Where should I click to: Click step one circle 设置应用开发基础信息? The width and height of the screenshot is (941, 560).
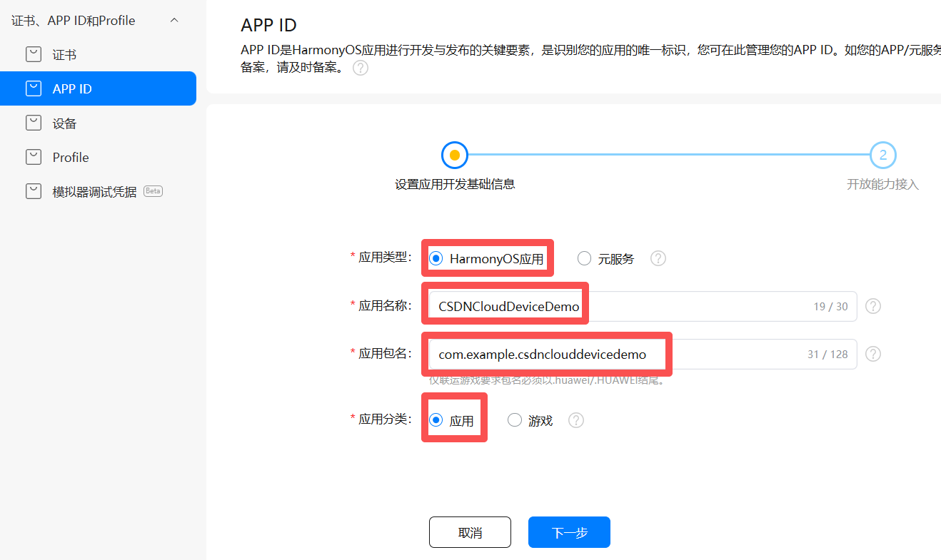point(455,154)
